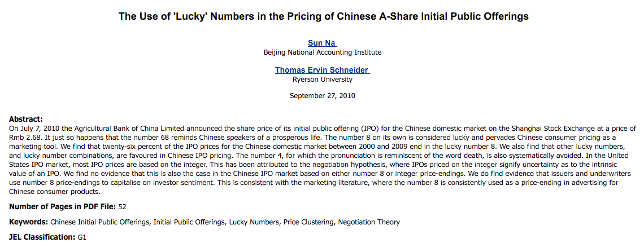This screenshot has width=644, height=247.
Task: Click the Abstract heading label
Action: [x=26, y=119]
